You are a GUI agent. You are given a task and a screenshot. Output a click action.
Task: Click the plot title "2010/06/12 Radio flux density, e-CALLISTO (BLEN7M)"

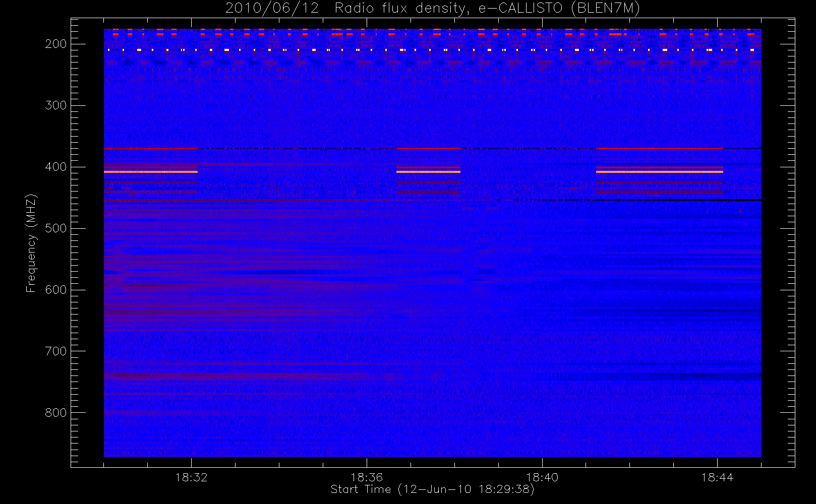pos(433,9)
